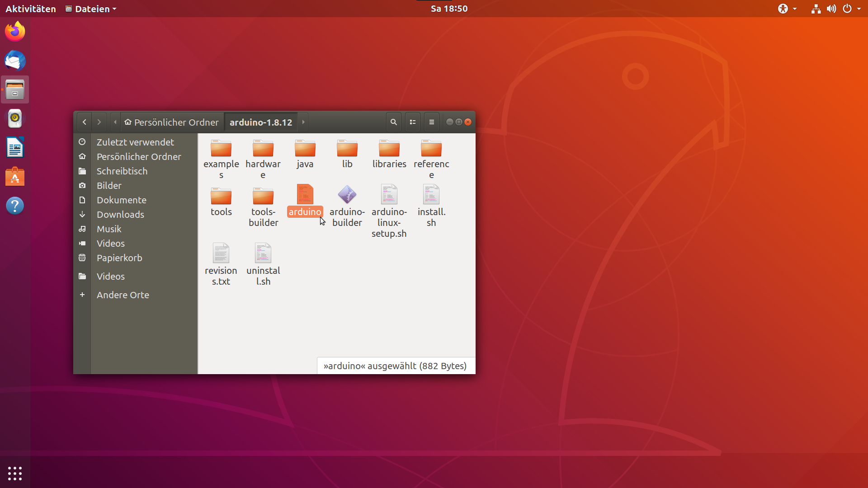The width and height of the screenshot is (868, 488).
Task: Click arduino-1.8.12 path bar segment
Action: tap(261, 122)
